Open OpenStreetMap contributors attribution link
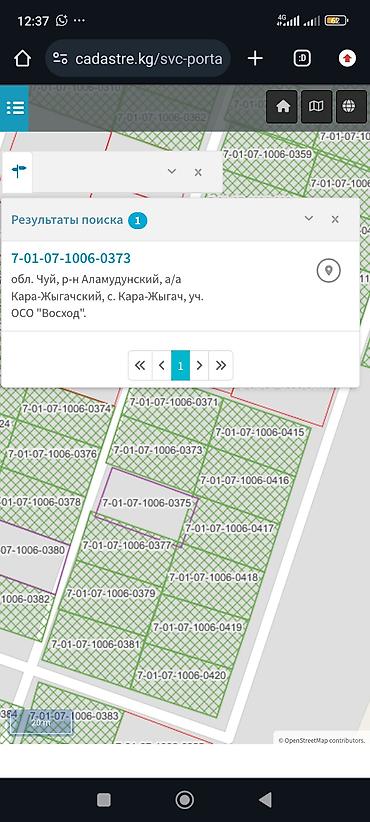370x822 pixels. pos(321,740)
